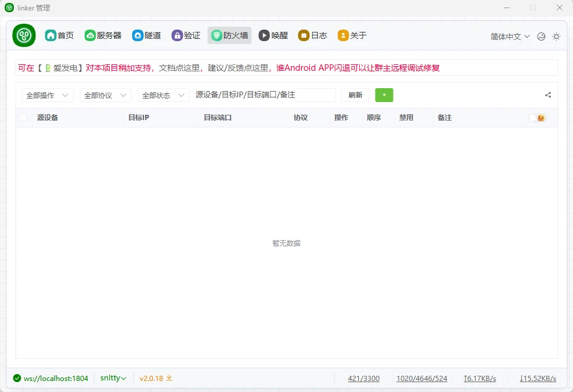
Task: Click the home icon beside 首页
Action: [51, 35]
